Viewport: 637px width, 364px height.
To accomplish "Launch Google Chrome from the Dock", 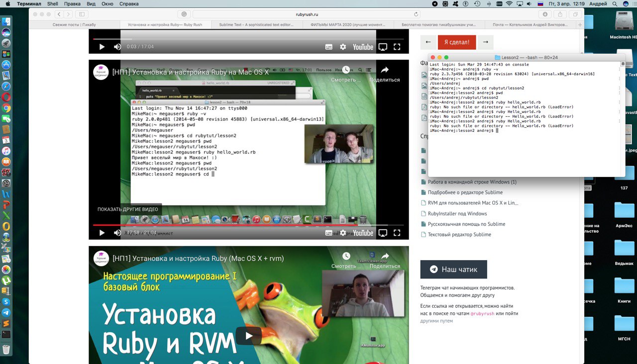I will [6, 108].
